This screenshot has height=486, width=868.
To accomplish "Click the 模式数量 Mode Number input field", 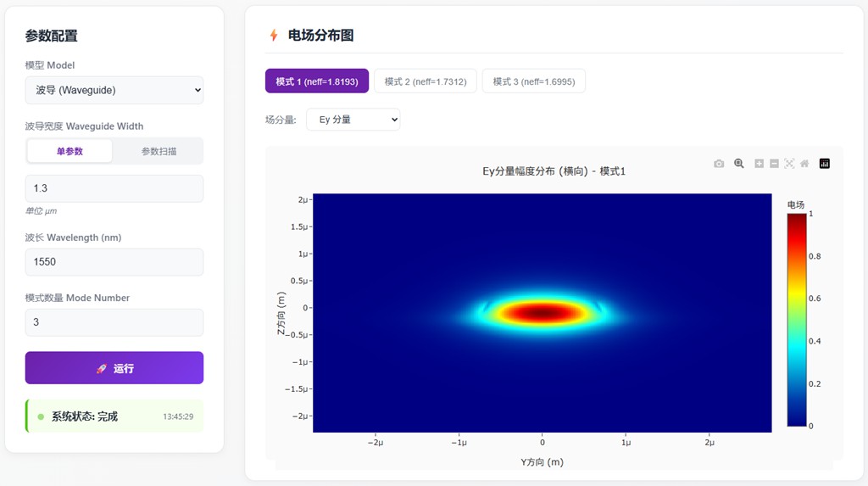I will pos(114,322).
